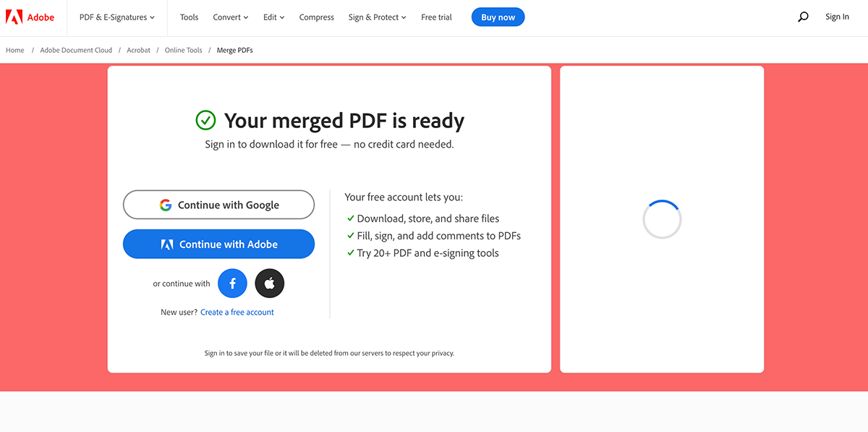This screenshot has width=868, height=432.
Task: Open the Convert dropdown menu
Action: [230, 17]
